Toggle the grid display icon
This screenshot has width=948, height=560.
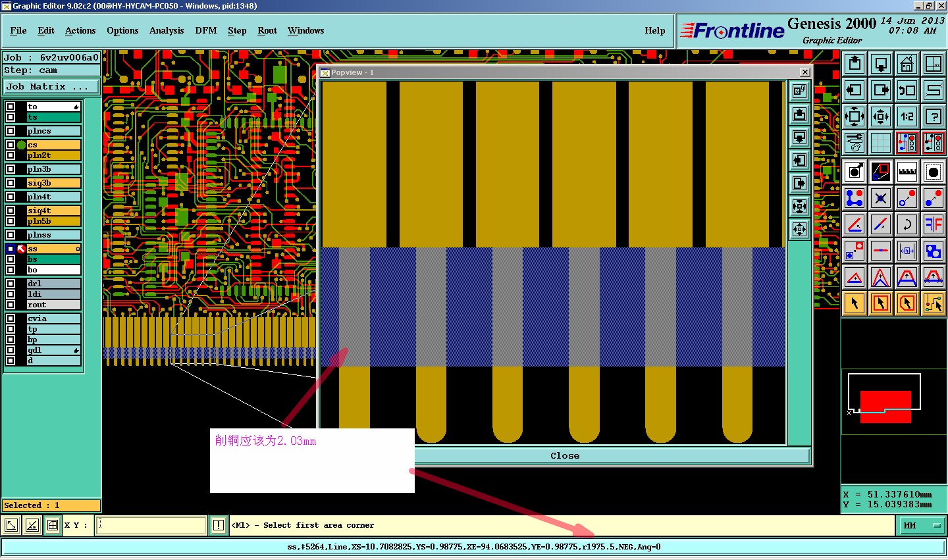click(881, 142)
